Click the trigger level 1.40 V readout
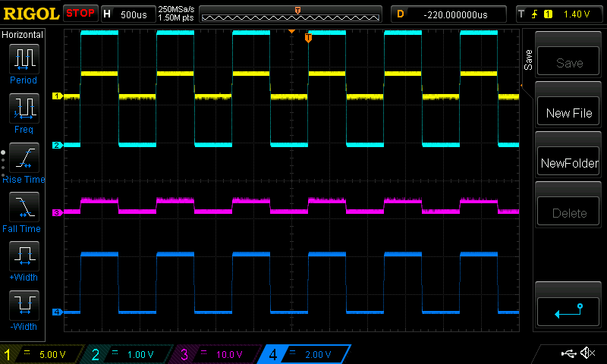Viewport: 607px width, 364px height. (577, 14)
